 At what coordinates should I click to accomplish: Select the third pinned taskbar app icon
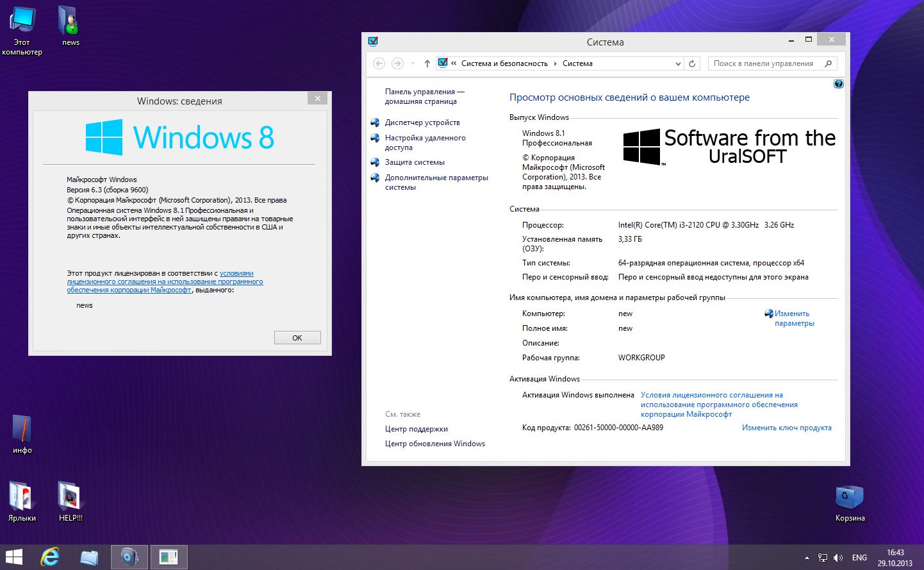coord(129,557)
